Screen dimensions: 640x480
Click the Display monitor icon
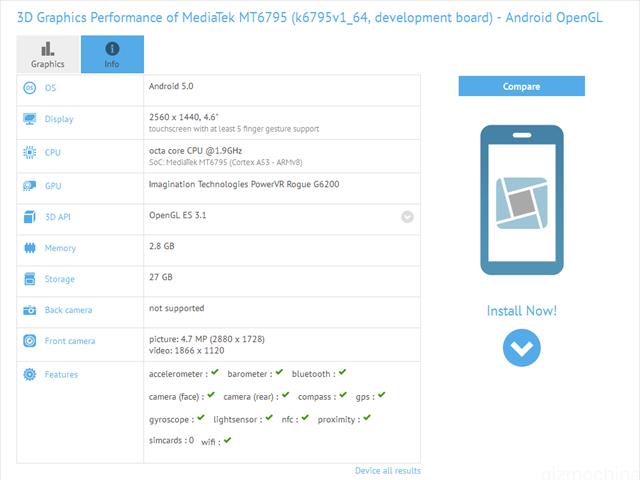coord(29,119)
